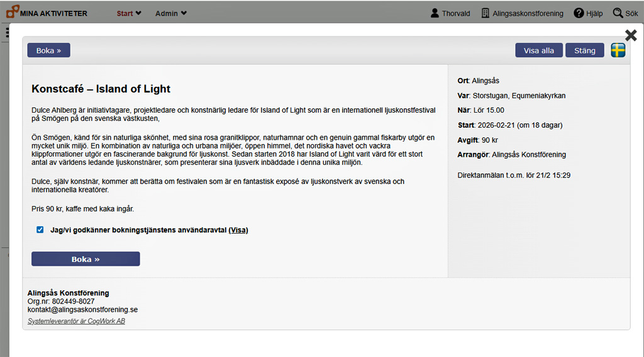Uncheck the användaravtal agreement checkbox
The height and width of the screenshot is (357, 644).
click(x=40, y=230)
